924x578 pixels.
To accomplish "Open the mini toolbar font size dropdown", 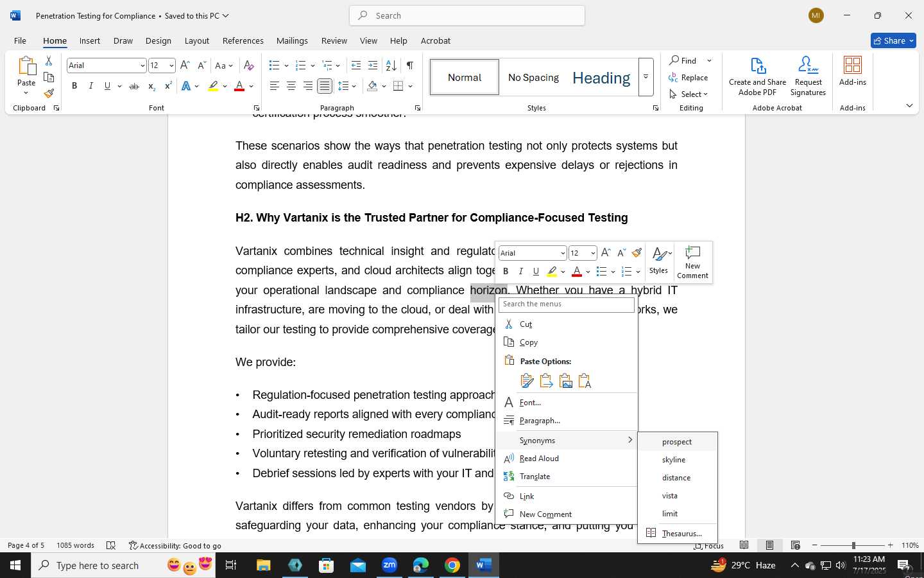I will (593, 253).
